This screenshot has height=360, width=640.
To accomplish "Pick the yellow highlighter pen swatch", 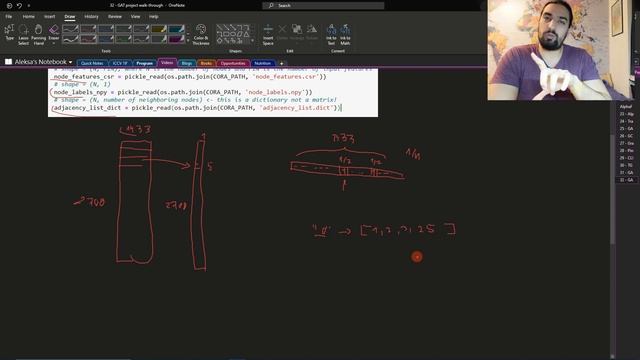I will pos(159,29).
